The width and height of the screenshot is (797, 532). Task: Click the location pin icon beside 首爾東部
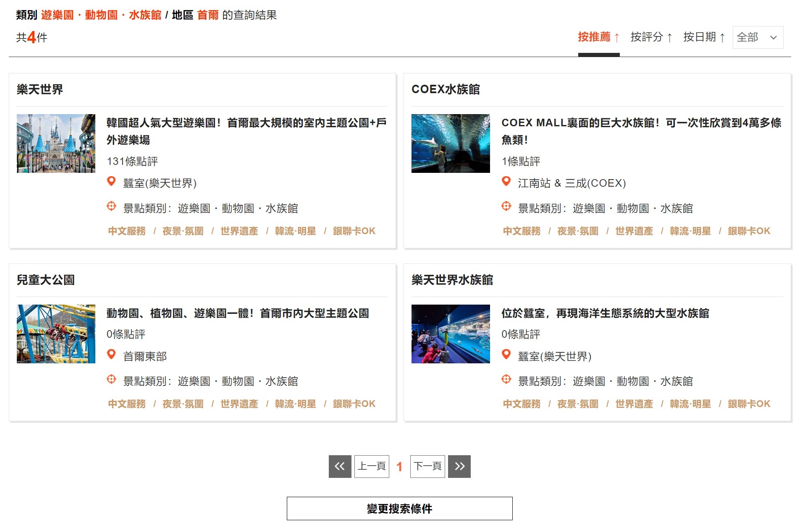coord(111,355)
